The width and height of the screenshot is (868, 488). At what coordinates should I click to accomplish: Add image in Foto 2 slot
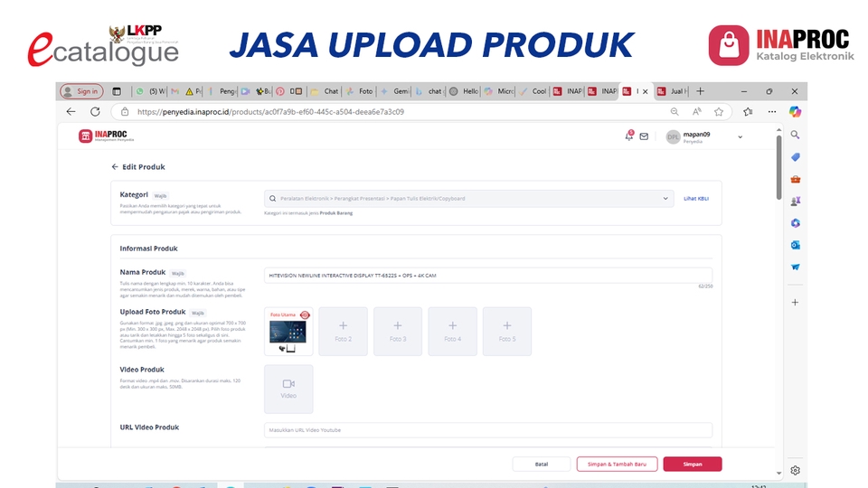344,331
